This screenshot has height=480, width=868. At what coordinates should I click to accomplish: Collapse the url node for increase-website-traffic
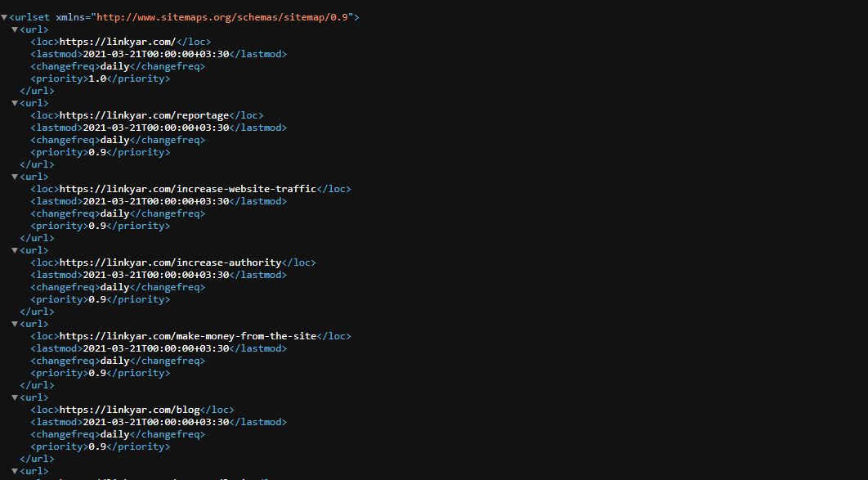pos(15,177)
